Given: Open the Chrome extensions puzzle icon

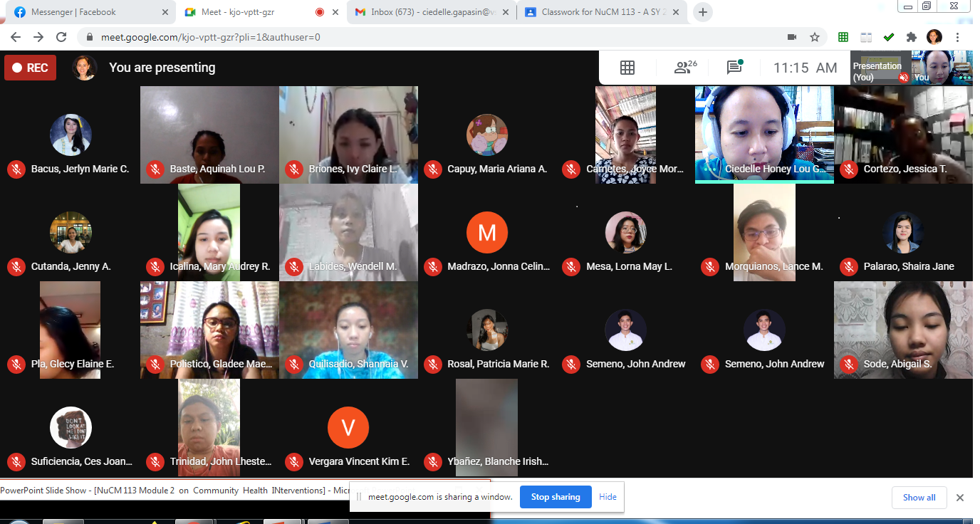Looking at the screenshot, I should (911, 37).
